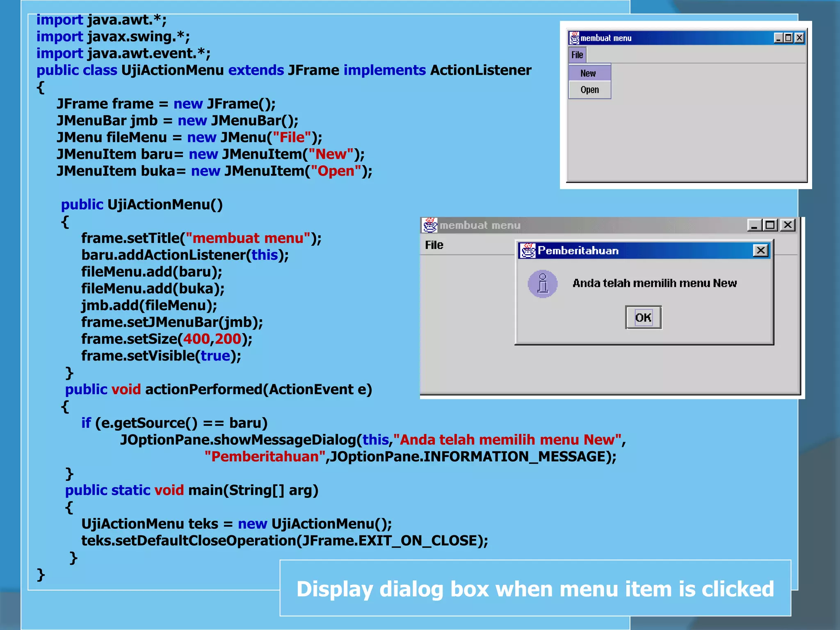Click OK in the Pemberitahuan dialog
840x630 pixels.
click(x=643, y=317)
